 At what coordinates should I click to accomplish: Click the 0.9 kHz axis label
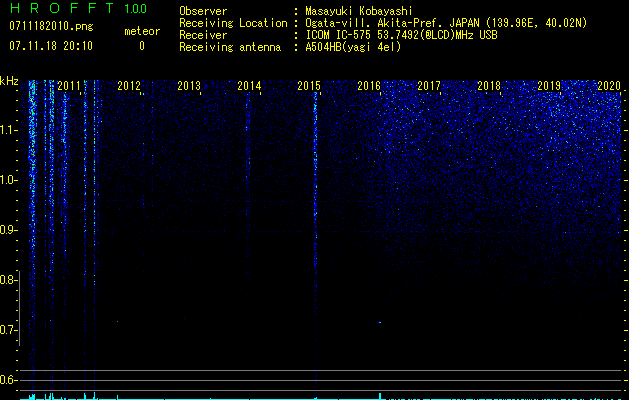coord(7,230)
